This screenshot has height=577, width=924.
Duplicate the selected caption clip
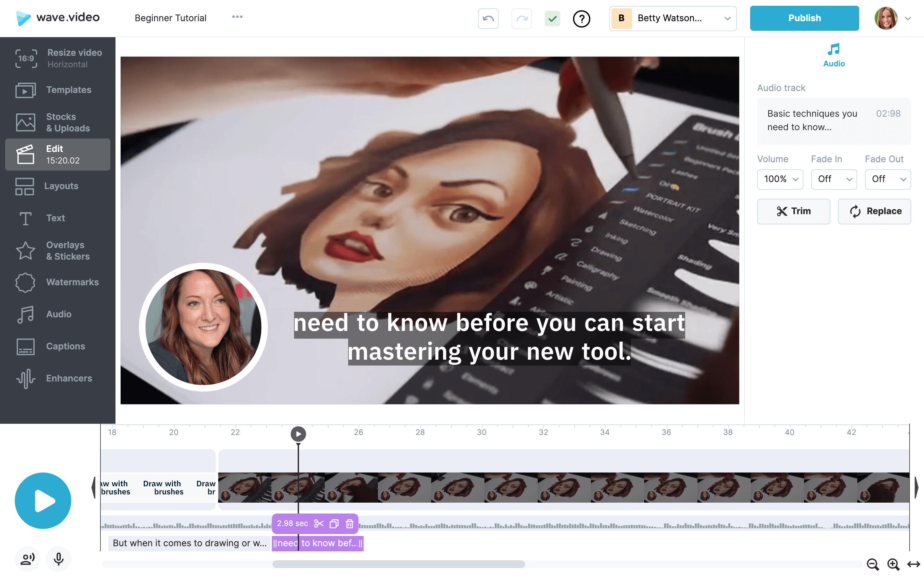334,523
